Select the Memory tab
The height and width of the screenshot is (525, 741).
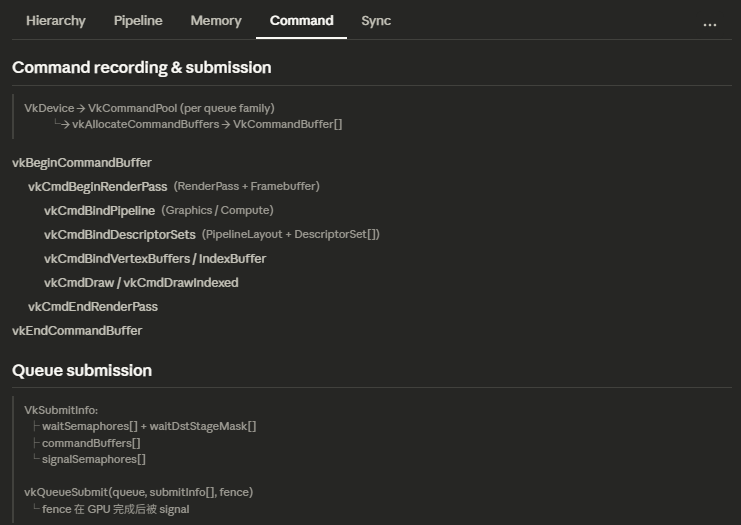216,21
